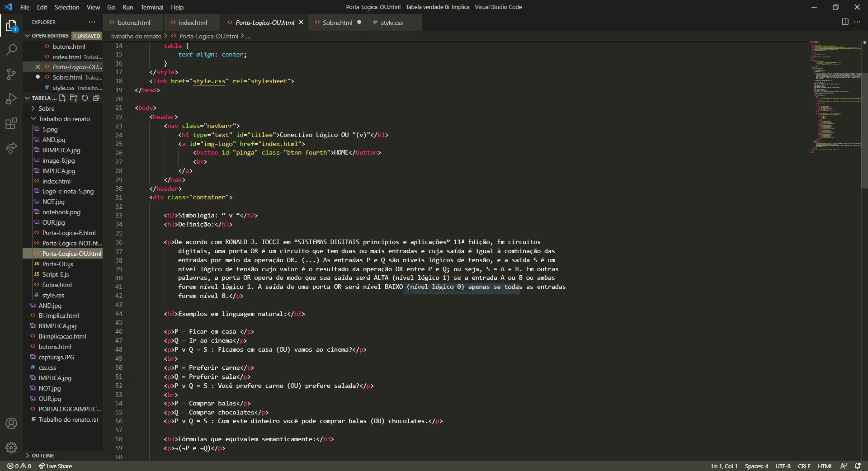The image size is (868, 471).
Task: Open the Go menu
Action: 111,7
